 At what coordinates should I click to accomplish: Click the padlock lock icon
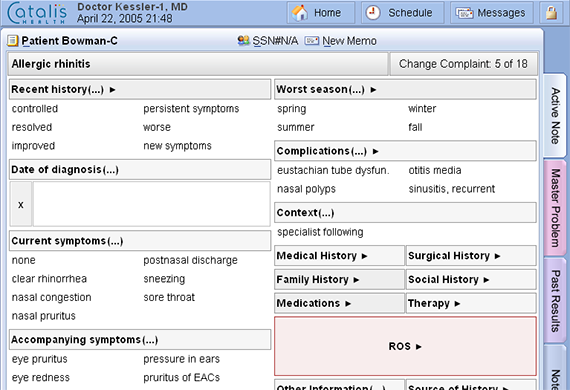(551, 13)
